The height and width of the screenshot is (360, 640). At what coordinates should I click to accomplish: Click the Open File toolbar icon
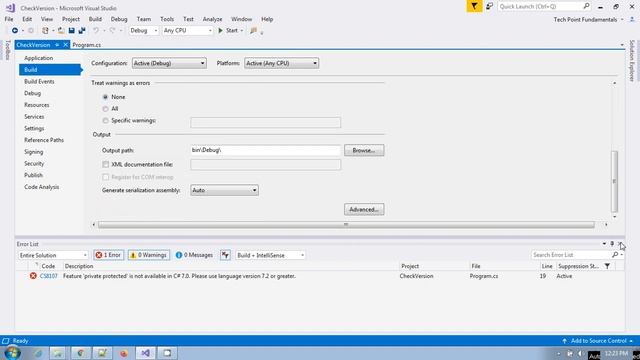61,31
